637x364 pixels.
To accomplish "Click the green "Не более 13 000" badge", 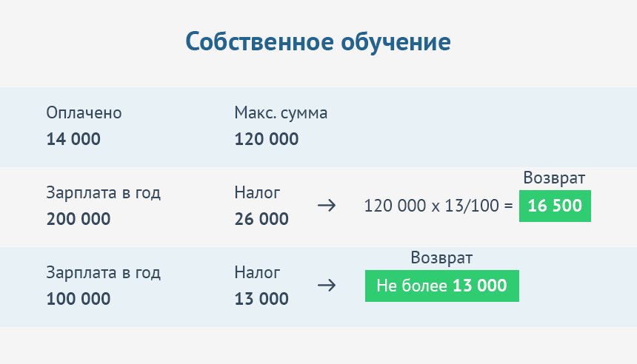I will (x=441, y=286).
